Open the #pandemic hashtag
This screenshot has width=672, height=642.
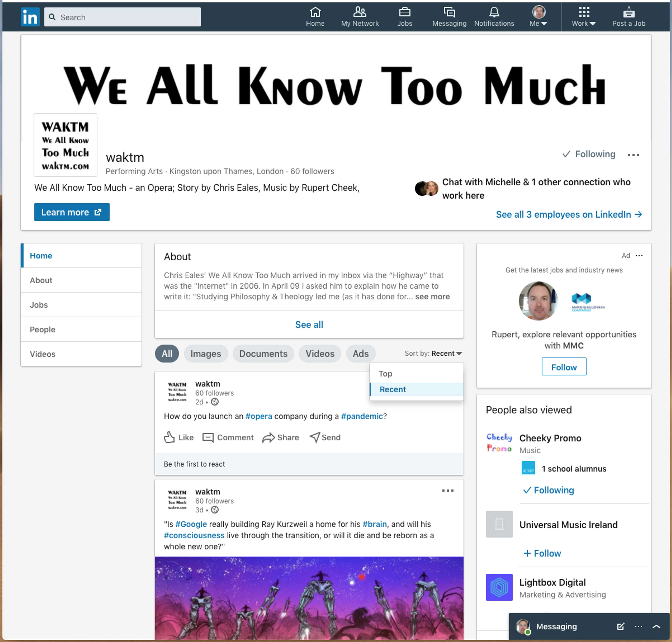point(362,417)
